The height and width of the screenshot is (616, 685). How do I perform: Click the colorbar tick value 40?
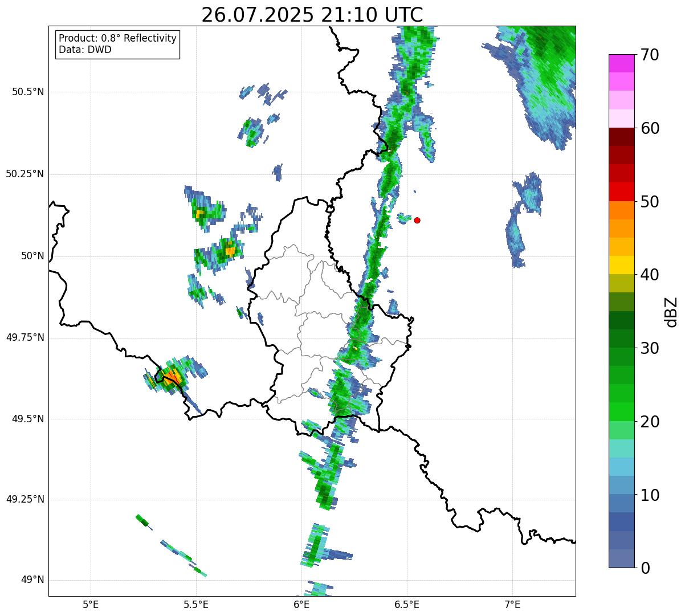pos(650,275)
